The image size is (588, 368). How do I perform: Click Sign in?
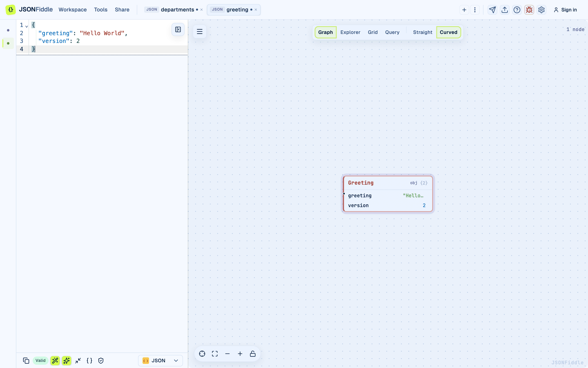click(x=565, y=10)
